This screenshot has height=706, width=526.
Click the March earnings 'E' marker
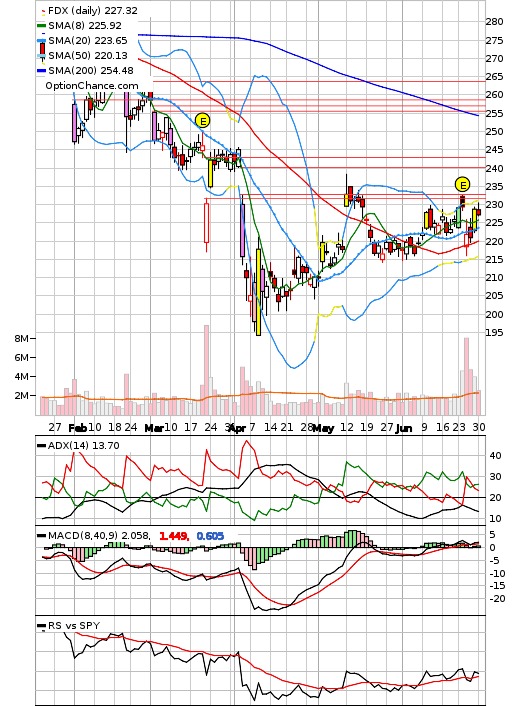[203, 121]
